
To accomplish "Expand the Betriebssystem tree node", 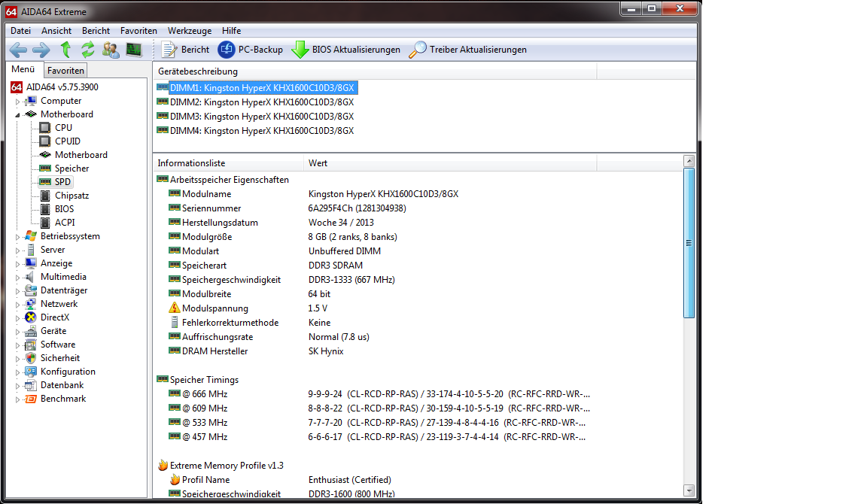I will (x=18, y=237).
